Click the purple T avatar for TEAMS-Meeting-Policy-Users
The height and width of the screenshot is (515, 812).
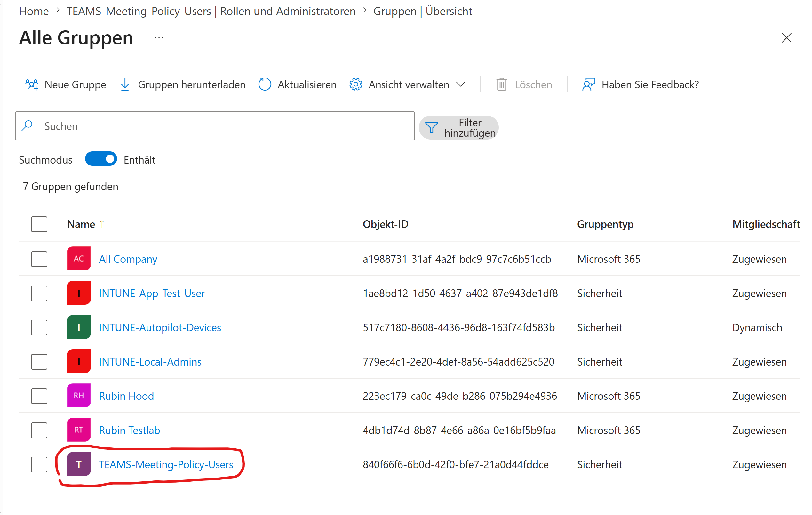click(79, 464)
